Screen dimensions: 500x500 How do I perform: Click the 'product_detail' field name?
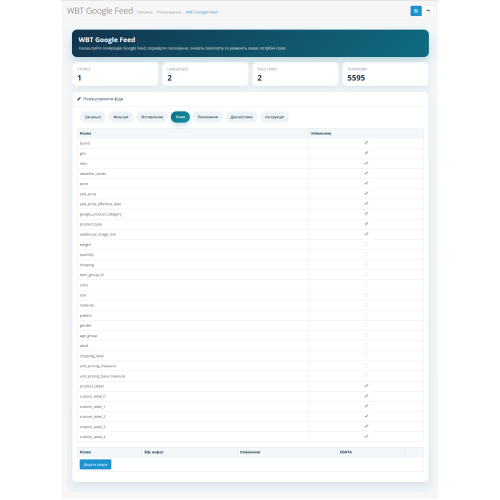coord(92,386)
